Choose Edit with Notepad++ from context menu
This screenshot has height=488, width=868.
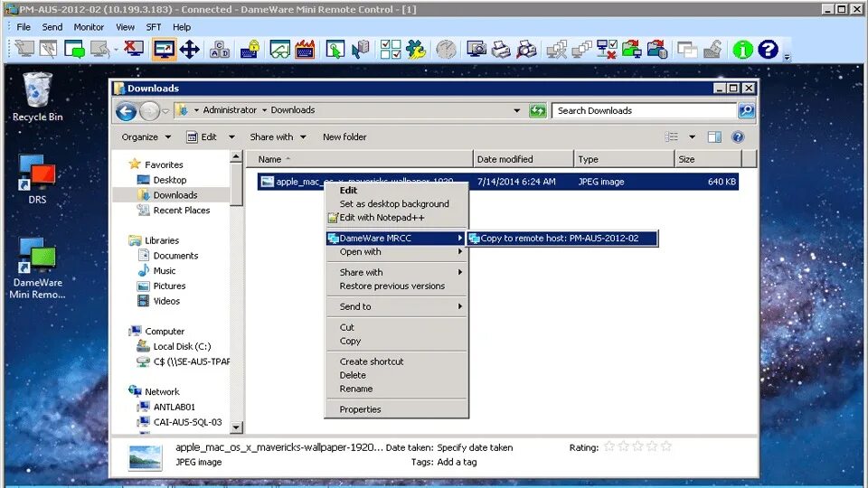(x=382, y=218)
